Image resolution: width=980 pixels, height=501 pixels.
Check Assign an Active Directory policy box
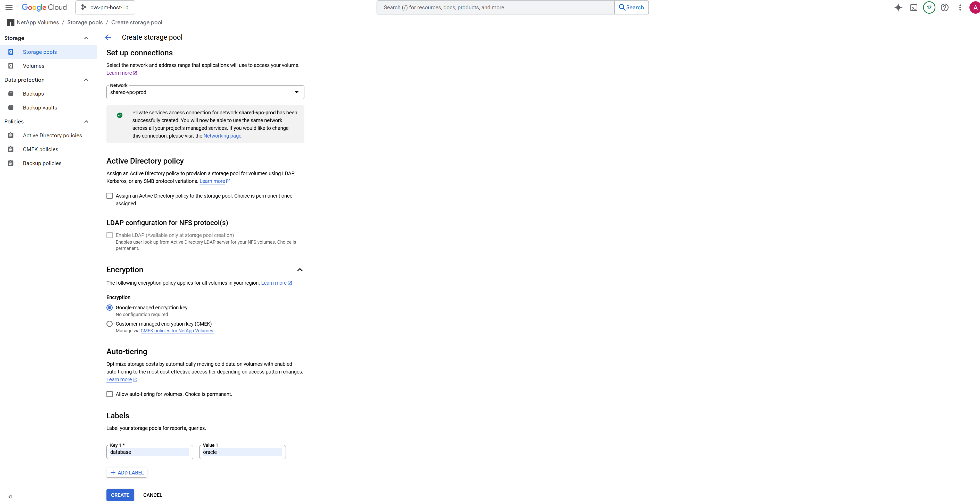[110, 196]
